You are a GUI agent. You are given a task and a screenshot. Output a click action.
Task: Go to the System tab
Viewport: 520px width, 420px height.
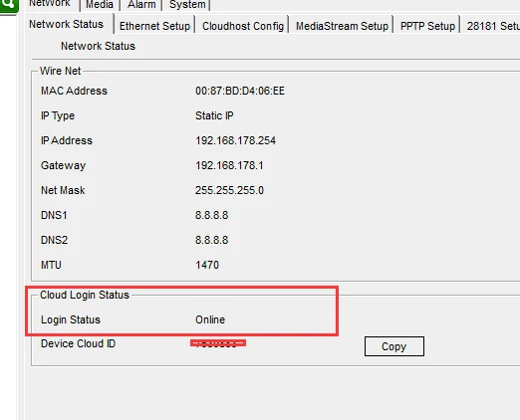point(187,5)
